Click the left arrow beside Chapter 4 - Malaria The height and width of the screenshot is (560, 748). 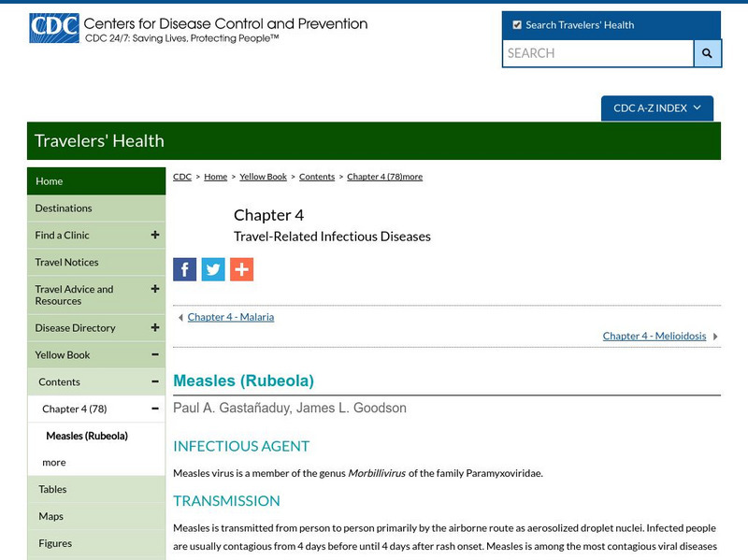pos(180,317)
